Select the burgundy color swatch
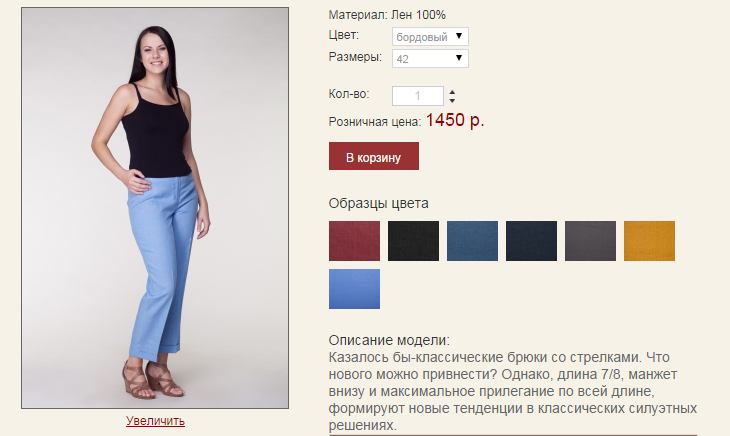Viewport: 730px width, 436px height. 354,241
